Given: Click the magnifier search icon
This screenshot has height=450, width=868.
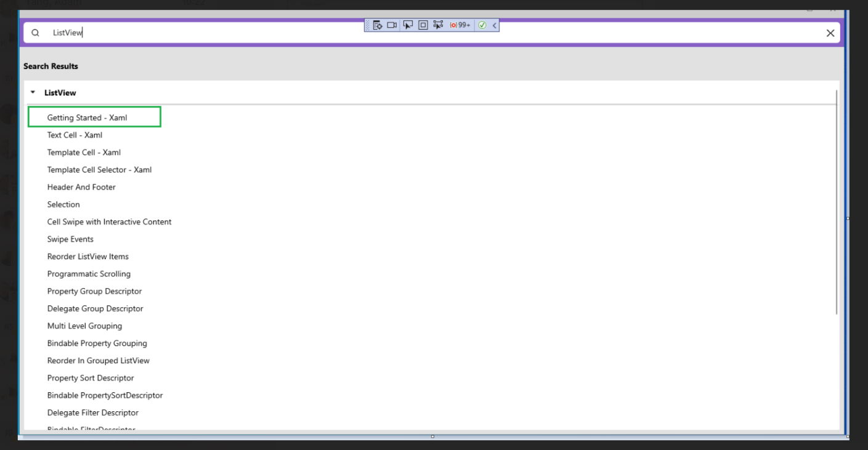Looking at the screenshot, I should (35, 33).
